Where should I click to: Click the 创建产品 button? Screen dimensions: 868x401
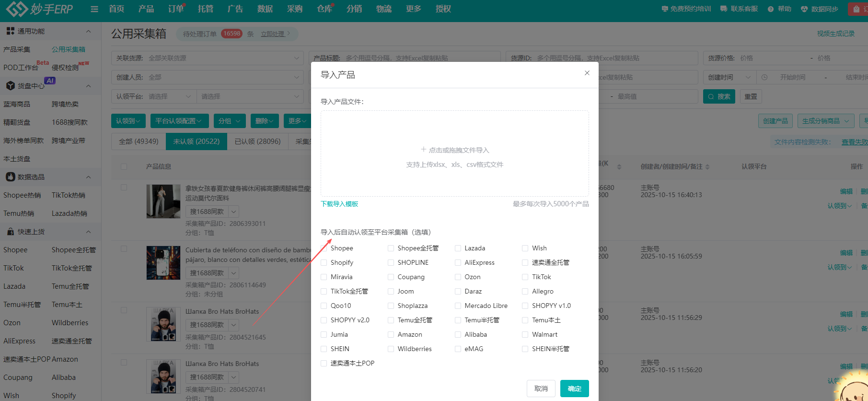point(775,121)
